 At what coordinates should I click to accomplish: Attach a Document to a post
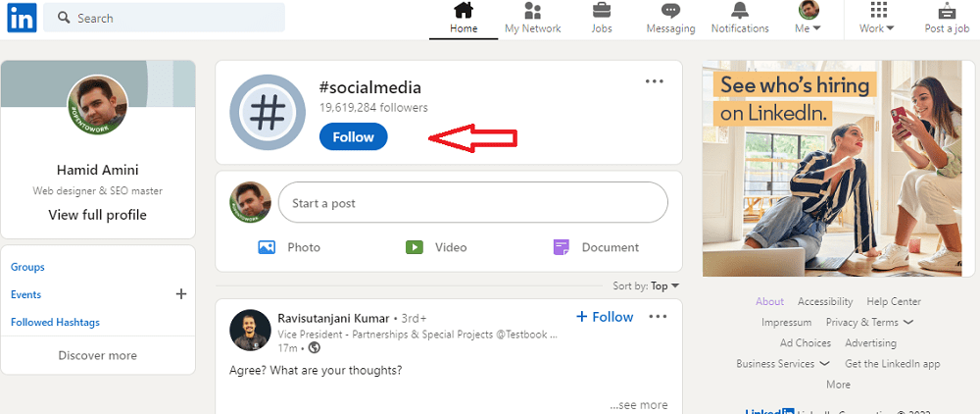pos(596,247)
